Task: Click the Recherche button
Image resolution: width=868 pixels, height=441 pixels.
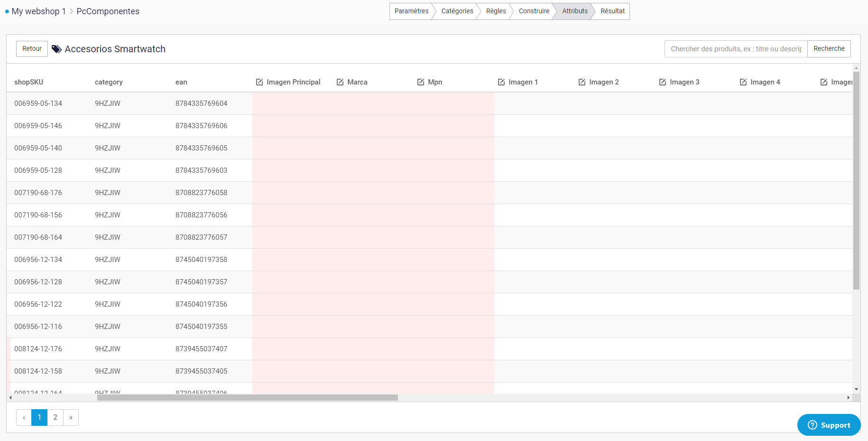Action: pyautogui.click(x=829, y=49)
